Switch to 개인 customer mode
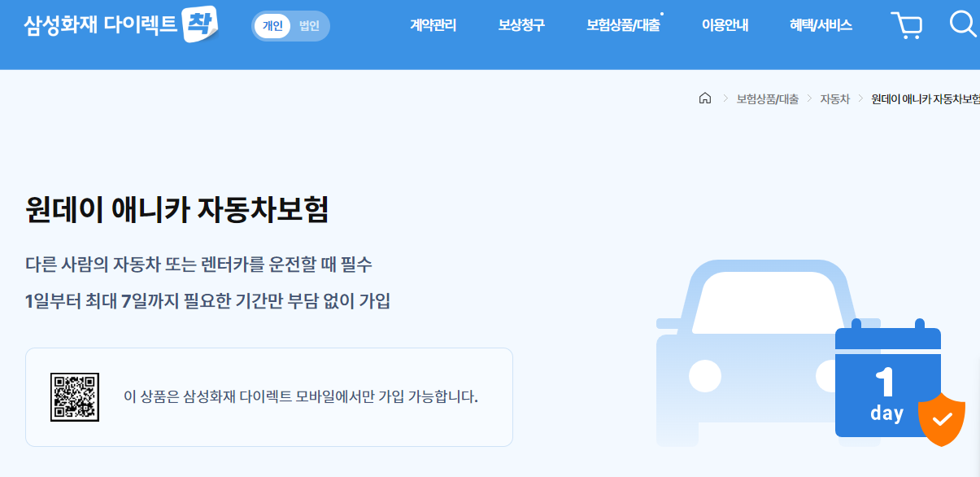 pyautogui.click(x=272, y=26)
